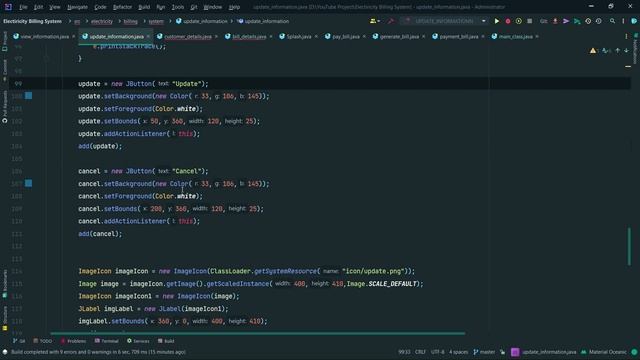
Task: Click the color swatch on update.setBackground line
Action: 29,96
